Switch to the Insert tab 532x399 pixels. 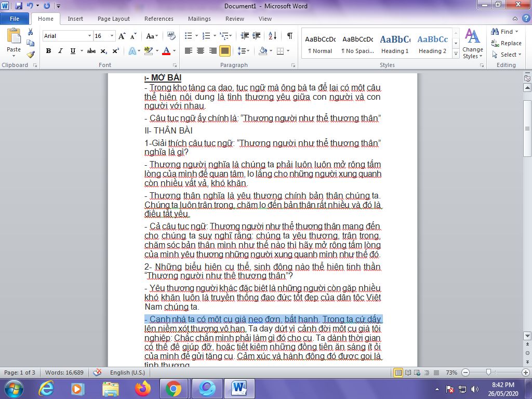point(75,19)
